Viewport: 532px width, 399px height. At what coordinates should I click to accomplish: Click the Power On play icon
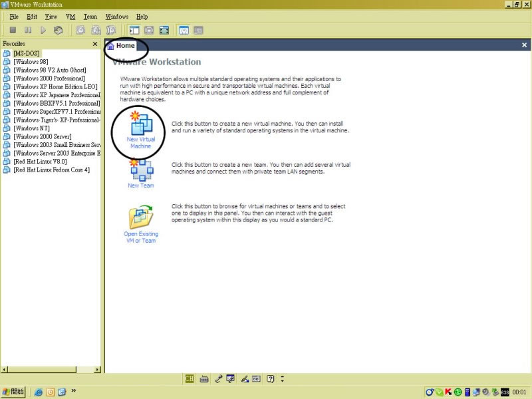pyautogui.click(x=43, y=30)
